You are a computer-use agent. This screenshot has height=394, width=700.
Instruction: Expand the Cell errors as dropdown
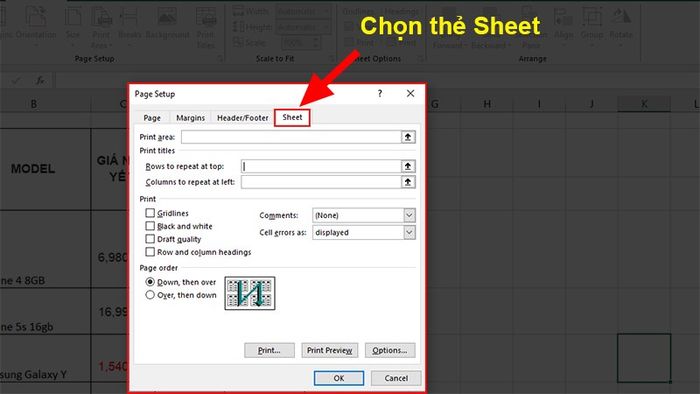click(x=409, y=232)
